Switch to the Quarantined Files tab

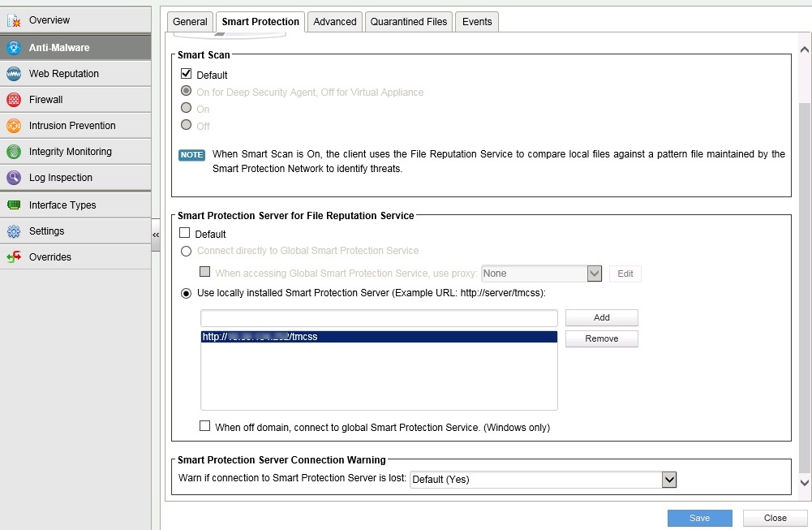[409, 22]
